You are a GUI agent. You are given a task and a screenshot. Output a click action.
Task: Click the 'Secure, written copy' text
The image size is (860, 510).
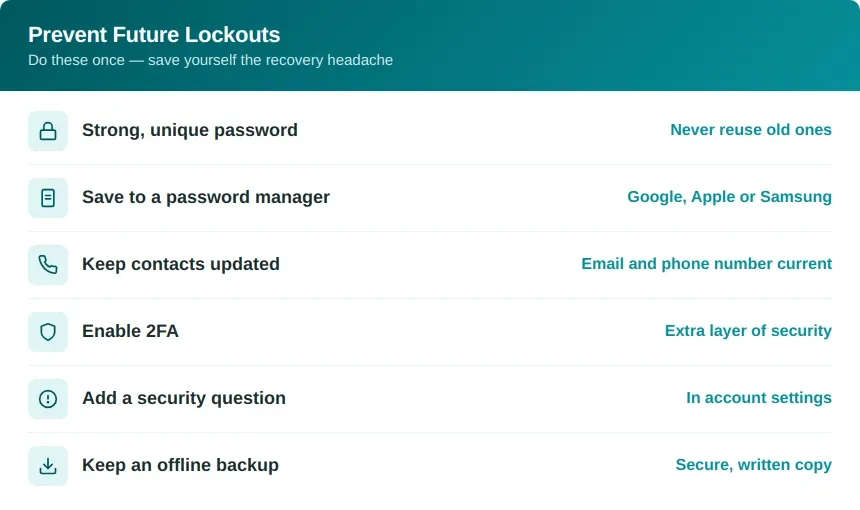click(x=754, y=464)
